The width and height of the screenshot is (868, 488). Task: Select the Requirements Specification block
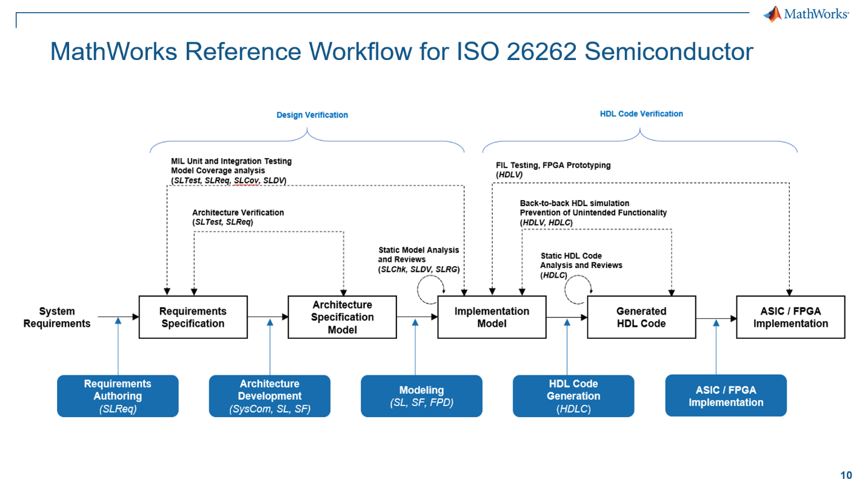coord(193,317)
